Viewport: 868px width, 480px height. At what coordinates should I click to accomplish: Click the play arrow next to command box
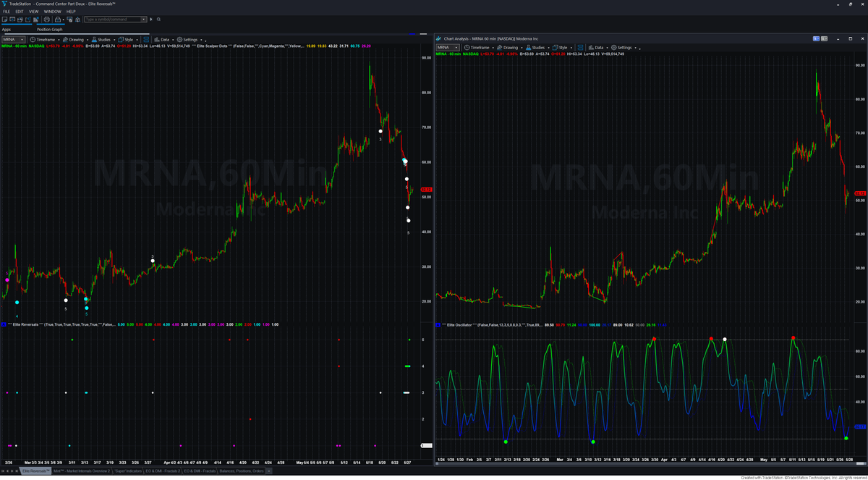pos(151,20)
